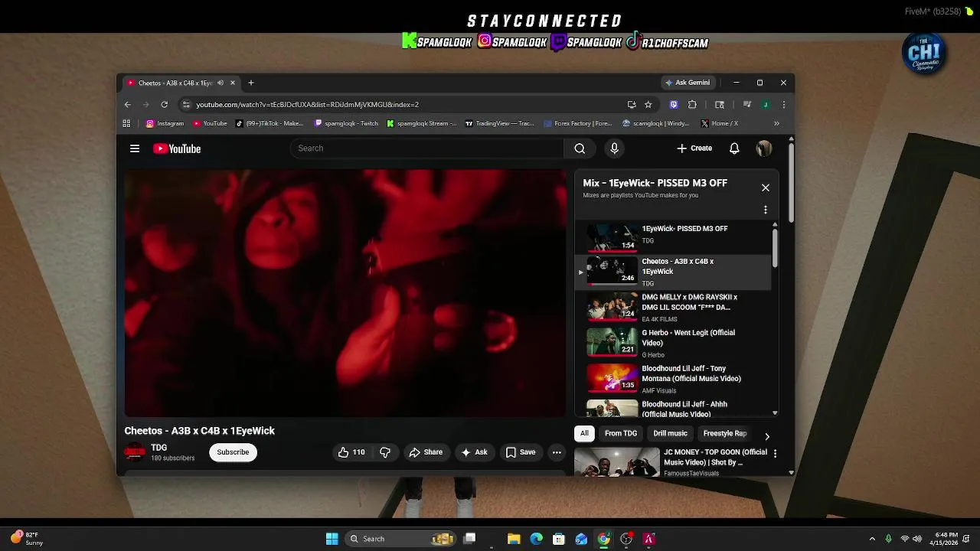This screenshot has width=980, height=551.
Task: Open the YouTube guide hamburger menu
Action: pos(135,148)
